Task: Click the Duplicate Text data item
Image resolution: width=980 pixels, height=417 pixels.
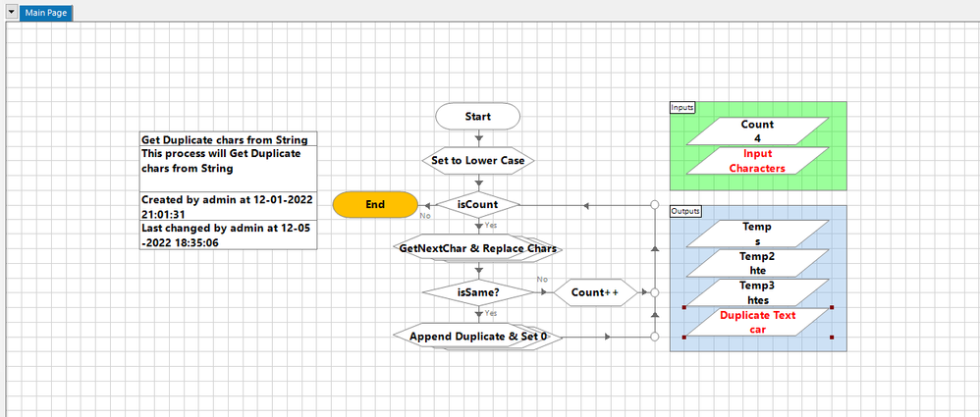Action: pos(757,322)
